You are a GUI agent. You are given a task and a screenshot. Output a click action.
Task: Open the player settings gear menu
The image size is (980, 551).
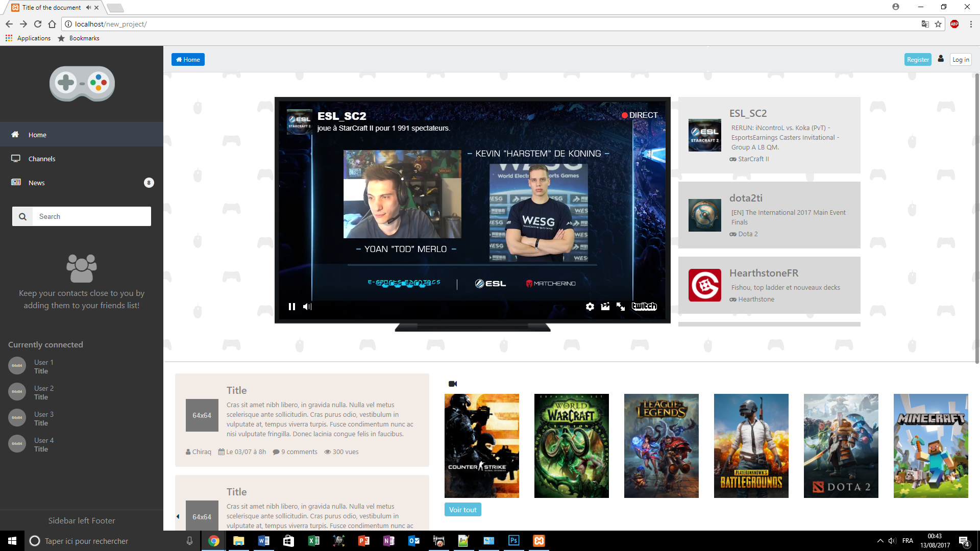[590, 307]
